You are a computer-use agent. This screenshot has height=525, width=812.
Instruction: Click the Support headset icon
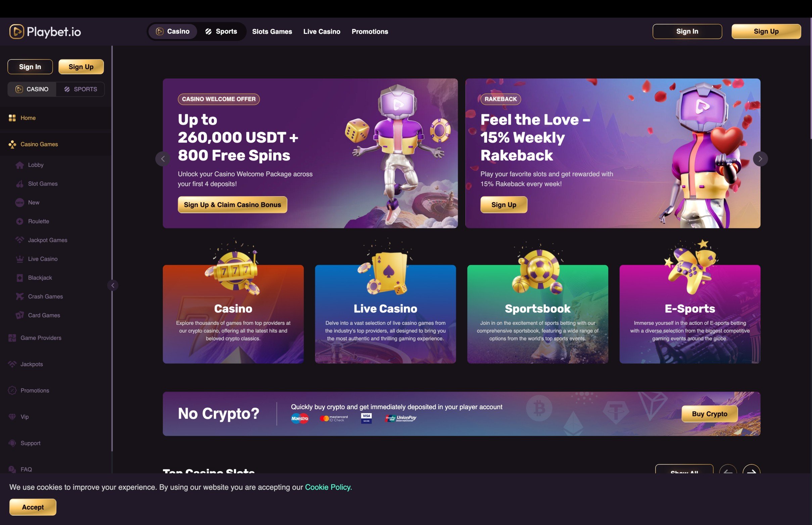click(x=12, y=443)
